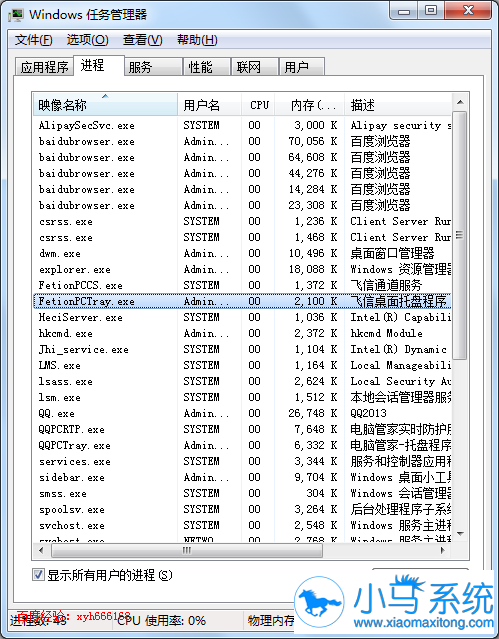Click the horizontal scrollbar right arrow

pos(444,551)
